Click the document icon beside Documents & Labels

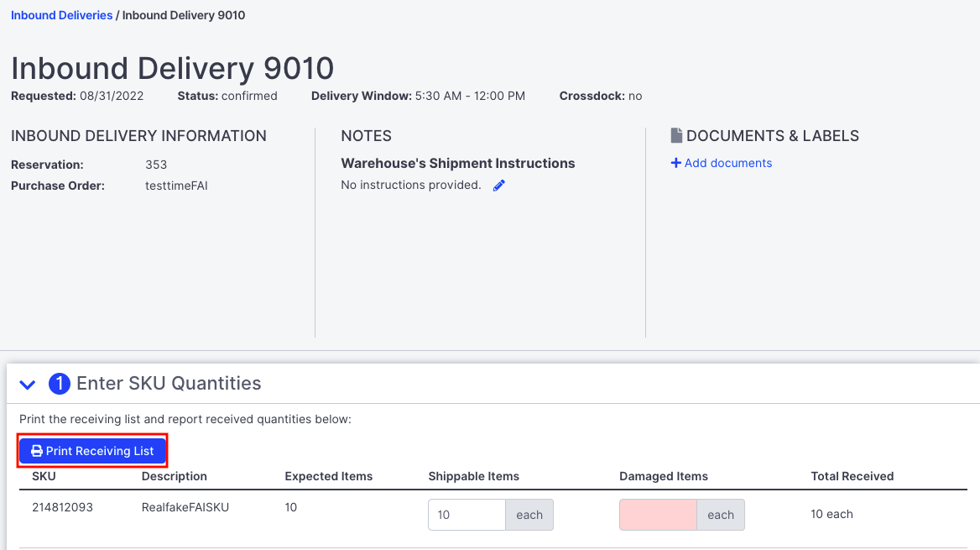(x=675, y=134)
